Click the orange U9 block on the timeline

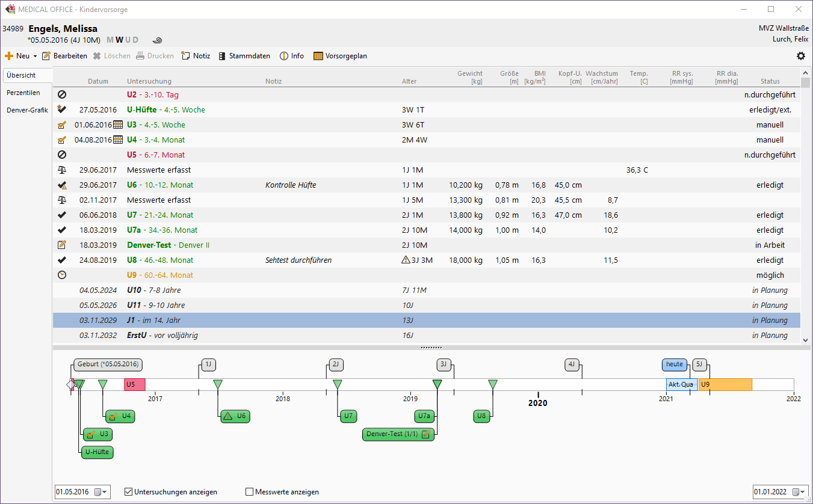[725, 384]
